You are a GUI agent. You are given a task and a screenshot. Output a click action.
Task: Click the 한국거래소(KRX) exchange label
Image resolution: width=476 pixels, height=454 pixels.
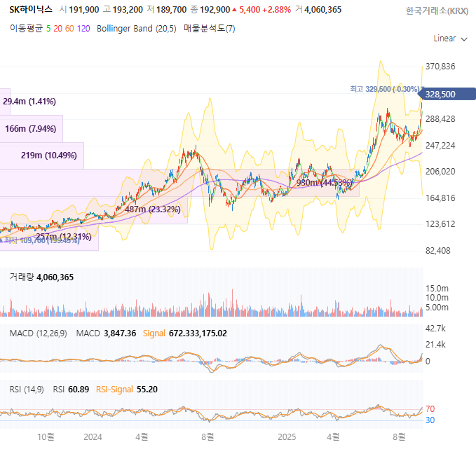point(437,11)
